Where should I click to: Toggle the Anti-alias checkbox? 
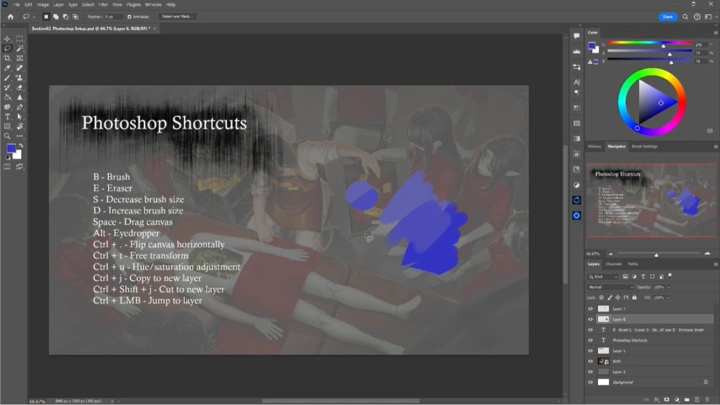click(x=129, y=17)
